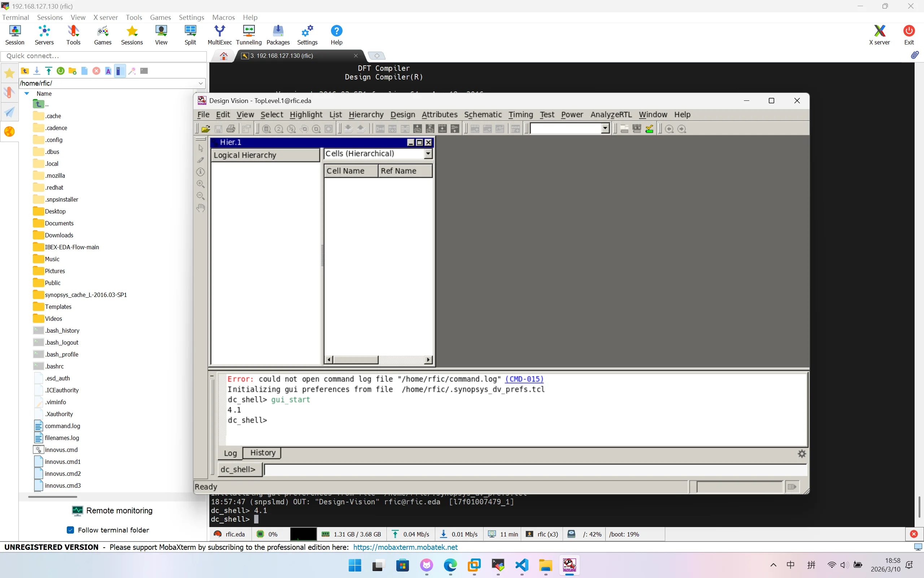Click the Cell Name column header
This screenshot has width=924, height=578.
pos(351,171)
